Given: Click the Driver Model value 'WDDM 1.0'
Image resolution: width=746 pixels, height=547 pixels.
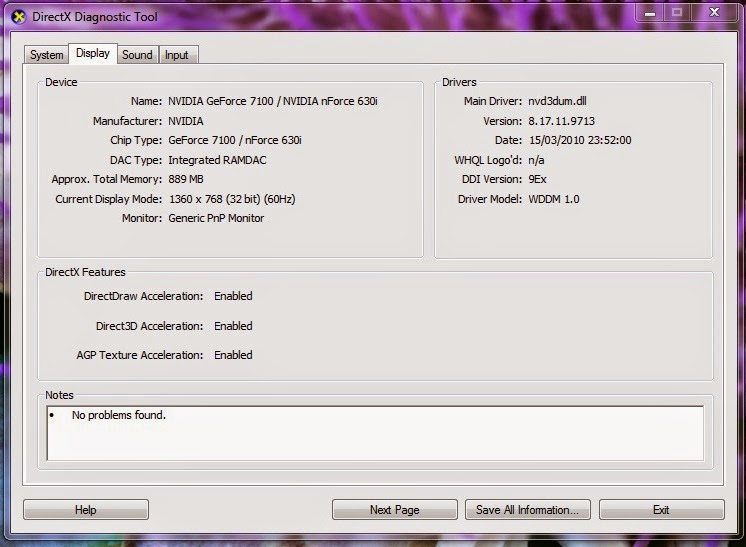Looking at the screenshot, I should [554, 199].
